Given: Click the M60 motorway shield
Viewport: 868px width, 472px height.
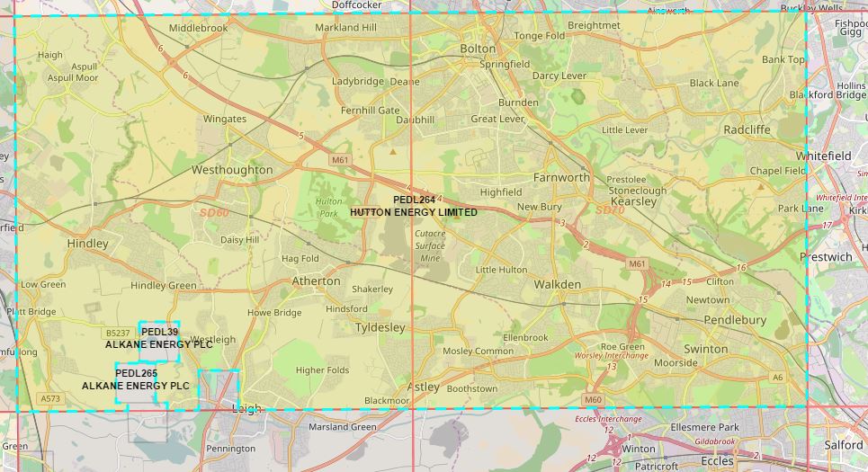Looking at the screenshot, I should coord(592,399).
